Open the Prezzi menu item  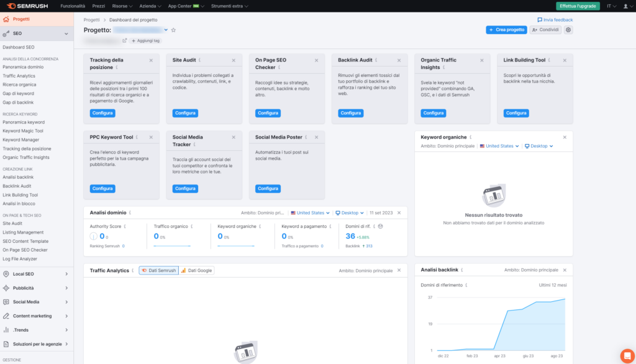[x=100, y=5]
